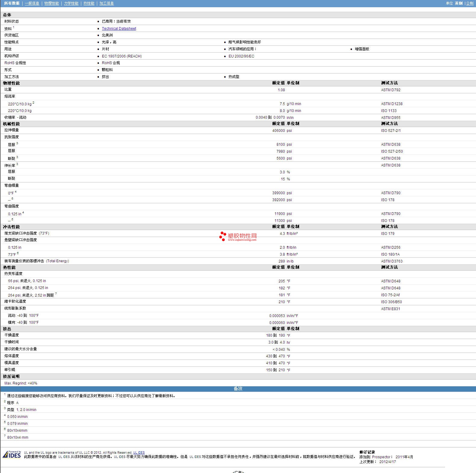Go to the 物理性能 tab
Image resolution: width=476 pixels, height=473 pixels.
coord(51,3)
